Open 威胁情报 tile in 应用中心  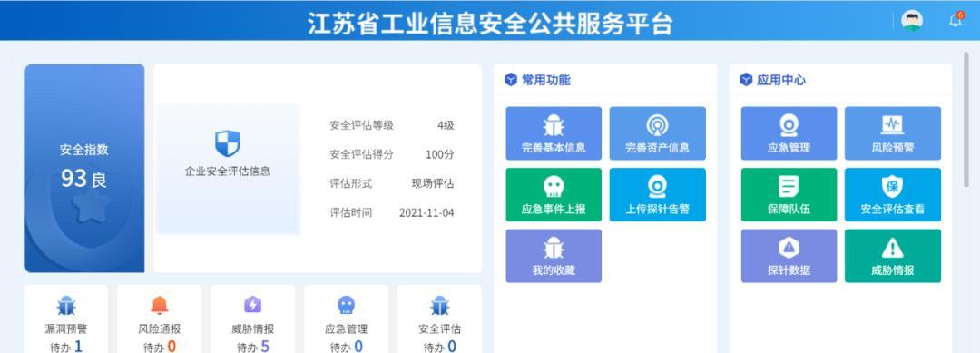(893, 256)
